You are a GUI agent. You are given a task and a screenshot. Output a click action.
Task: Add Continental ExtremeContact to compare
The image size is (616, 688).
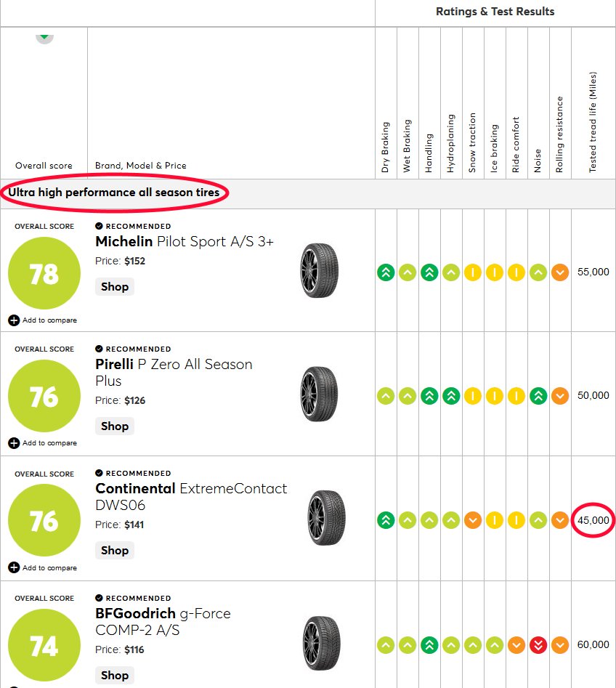[x=43, y=568]
